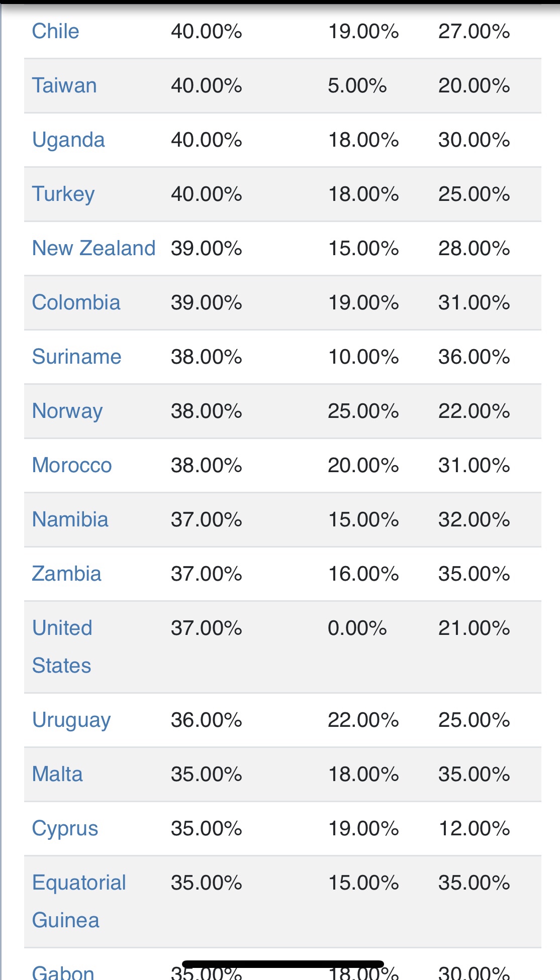The image size is (560, 980).
Task: Open the Chile country link
Action: pyautogui.click(x=55, y=31)
